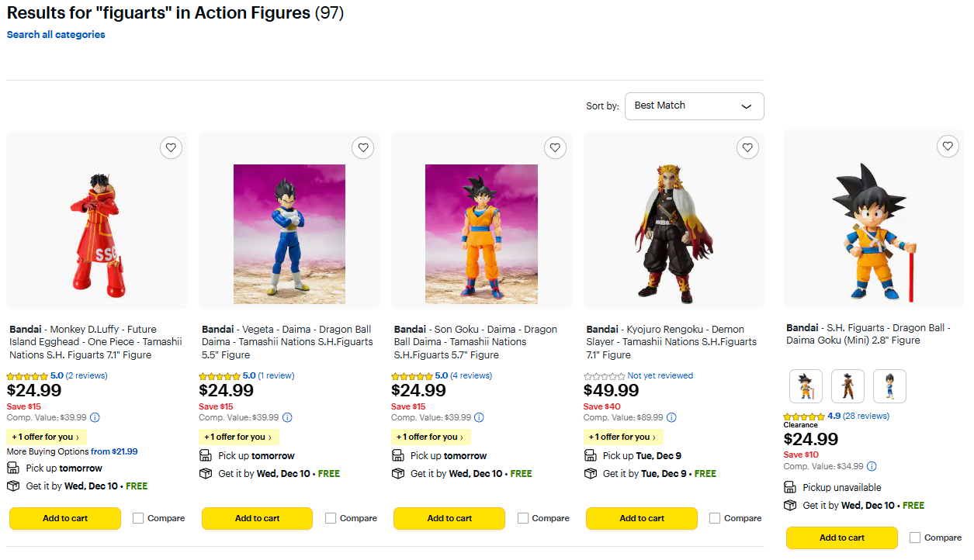The height and width of the screenshot is (560, 974).
Task: Open info icon next to Comp. Value $34.99
Action: (872, 467)
